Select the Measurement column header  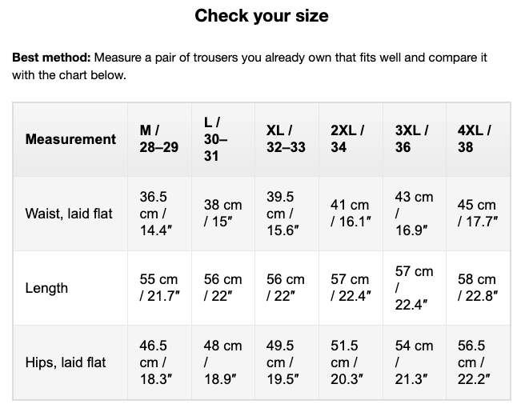tap(70, 139)
